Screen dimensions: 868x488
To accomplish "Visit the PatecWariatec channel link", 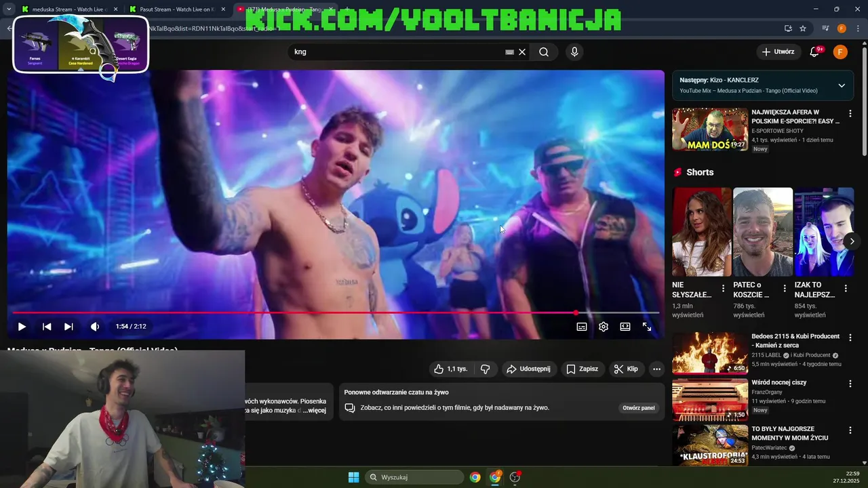I will tap(770, 448).
